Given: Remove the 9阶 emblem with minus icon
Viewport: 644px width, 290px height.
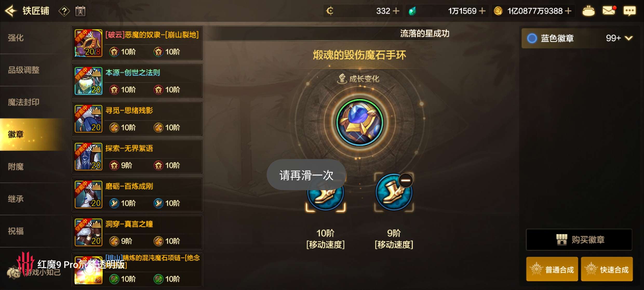Looking at the screenshot, I should click(406, 180).
